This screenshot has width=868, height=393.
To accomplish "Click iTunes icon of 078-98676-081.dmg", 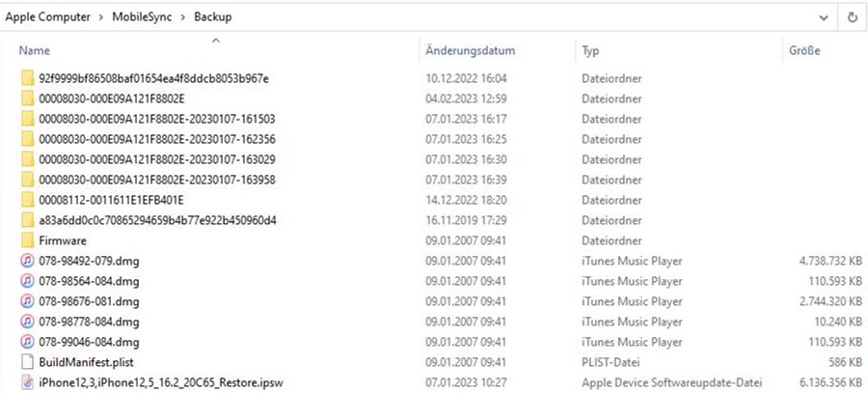I will (27, 301).
